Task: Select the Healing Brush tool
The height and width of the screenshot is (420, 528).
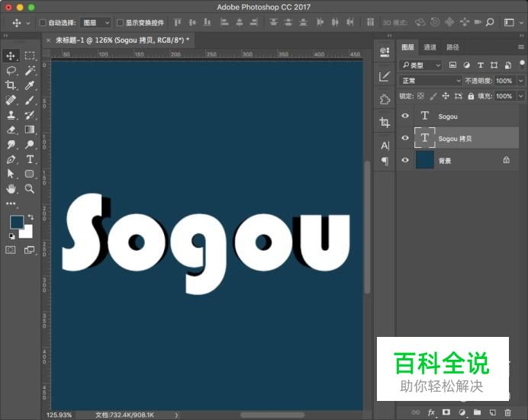Action: (x=11, y=100)
